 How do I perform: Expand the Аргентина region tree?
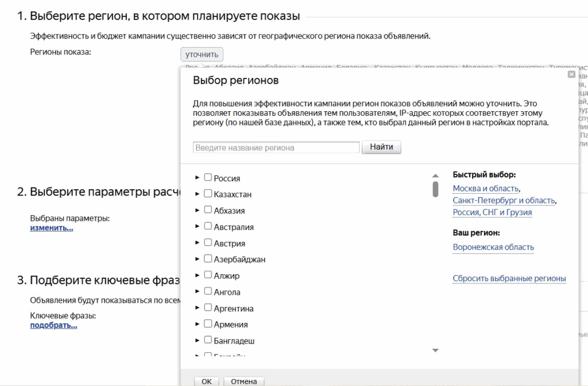click(198, 308)
